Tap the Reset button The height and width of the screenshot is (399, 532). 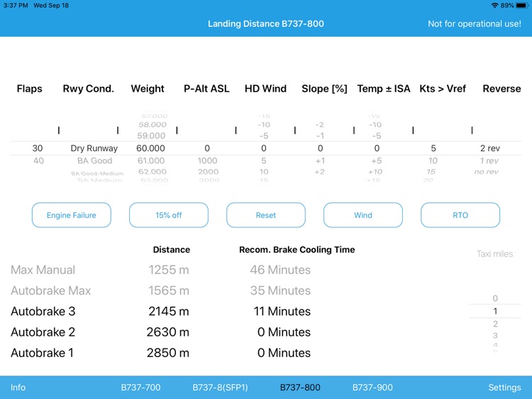(x=266, y=215)
